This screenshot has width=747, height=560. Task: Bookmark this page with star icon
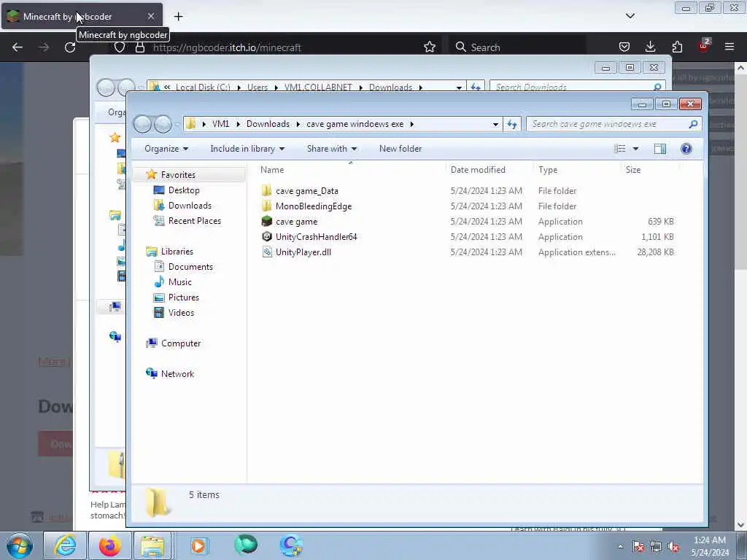429,47
